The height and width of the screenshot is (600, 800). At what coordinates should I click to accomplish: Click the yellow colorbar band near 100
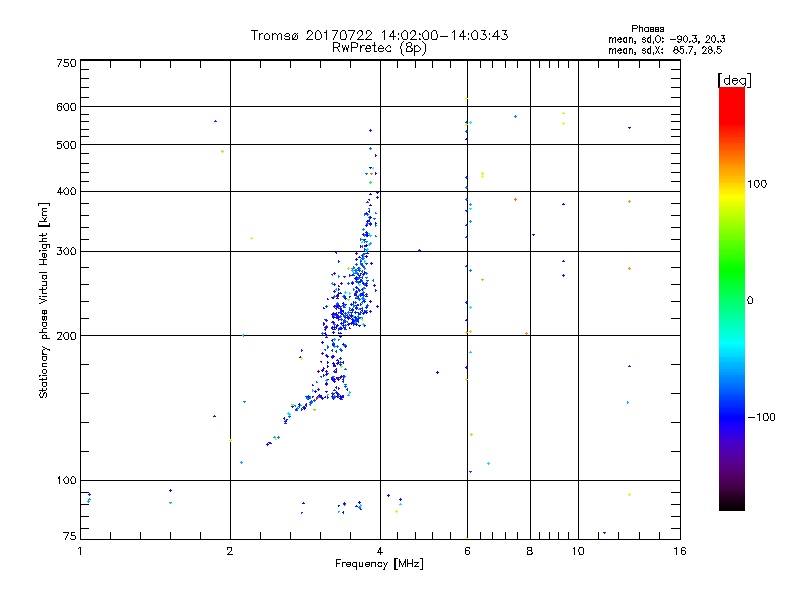click(732, 195)
